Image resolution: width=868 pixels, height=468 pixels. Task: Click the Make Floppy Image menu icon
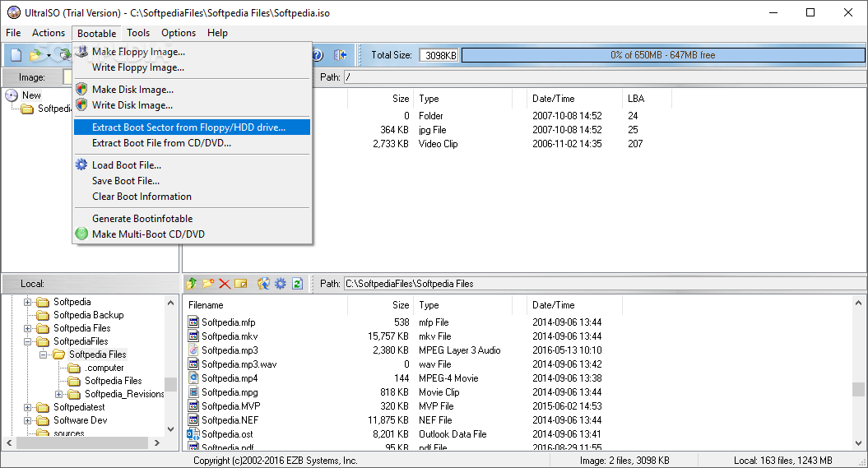[82, 52]
